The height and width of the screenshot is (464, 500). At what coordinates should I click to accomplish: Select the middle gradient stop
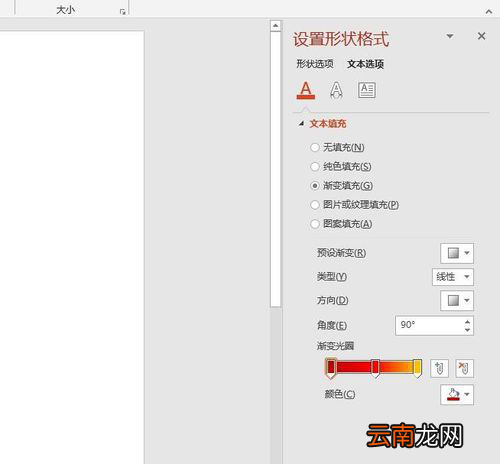tap(375, 368)
